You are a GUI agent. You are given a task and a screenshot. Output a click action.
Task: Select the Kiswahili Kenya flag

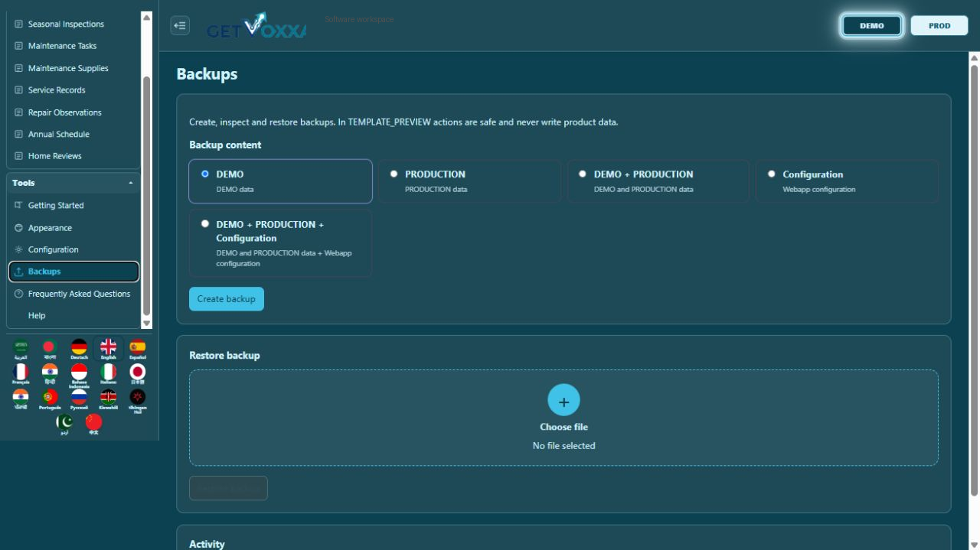[x=108, y=399]
